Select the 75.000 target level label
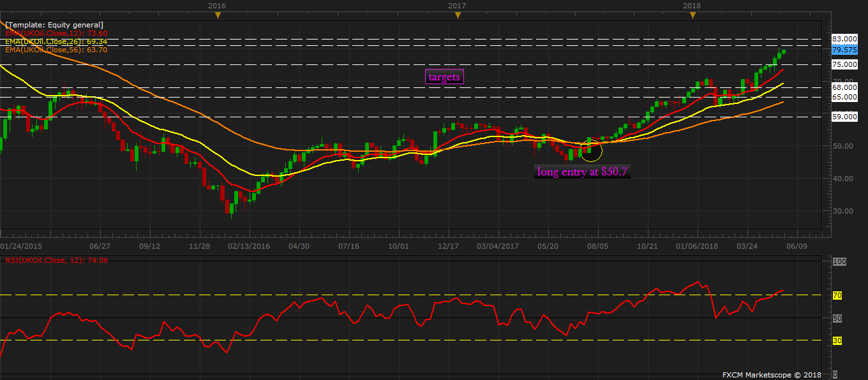This screenshot has width=868, height=380. pyautogui.click(x=844, y=64)
